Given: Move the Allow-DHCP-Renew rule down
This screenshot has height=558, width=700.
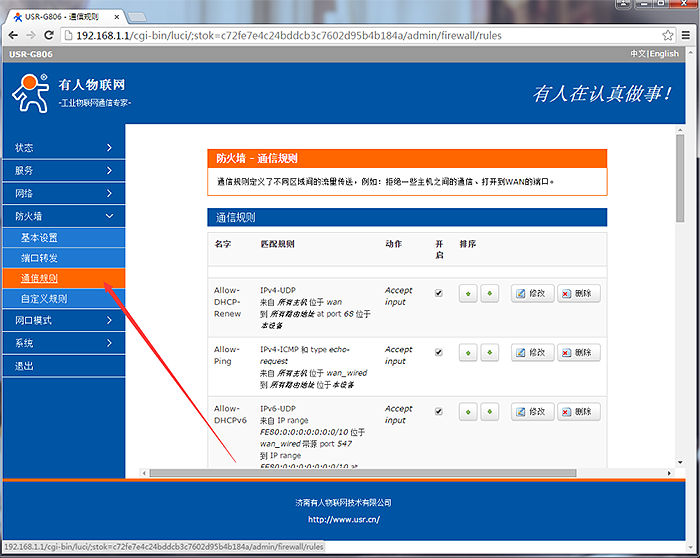Looking at the screenshot, I should [x=489, y=293].
